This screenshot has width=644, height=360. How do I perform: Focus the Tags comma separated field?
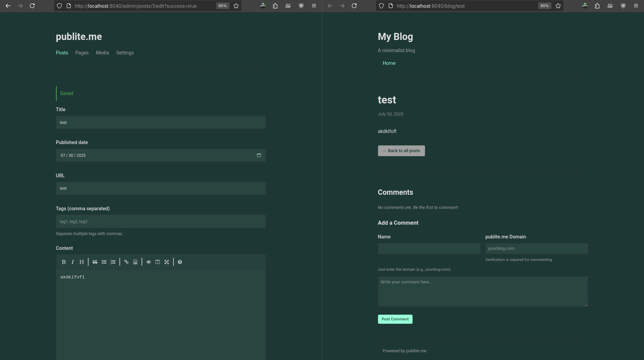(161, 222)
